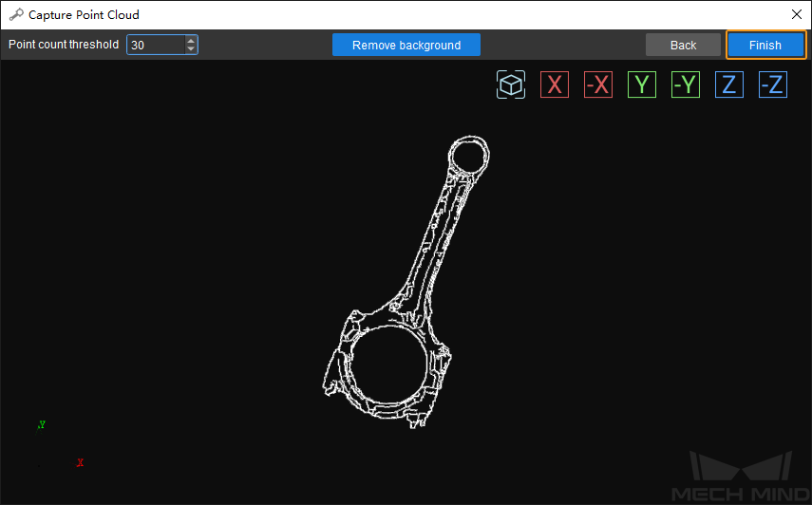Increase Point count threshold with up arrow
This screenshot has width=812, height=505.
pyautogui.click(x=191, y=41)
